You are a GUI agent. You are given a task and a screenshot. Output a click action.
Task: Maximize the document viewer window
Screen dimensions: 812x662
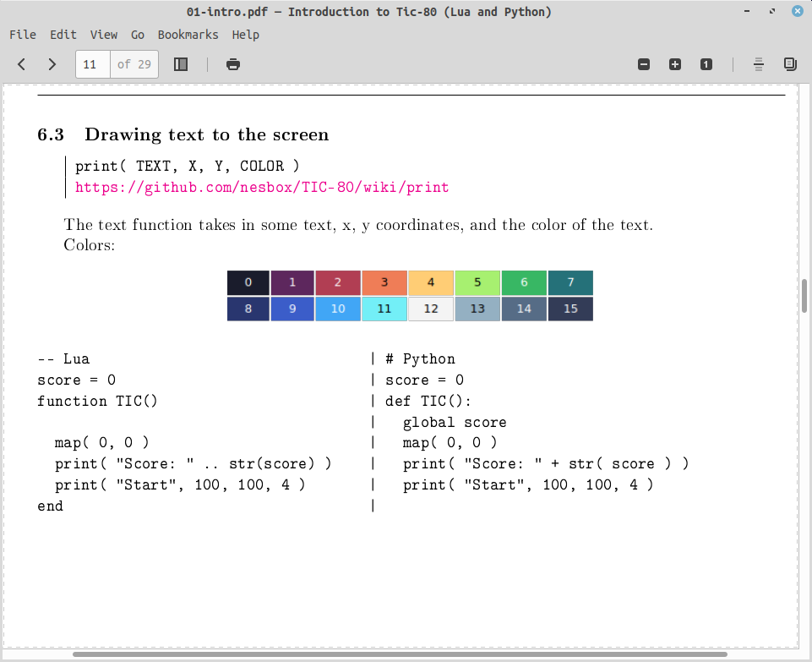[772, 11]
